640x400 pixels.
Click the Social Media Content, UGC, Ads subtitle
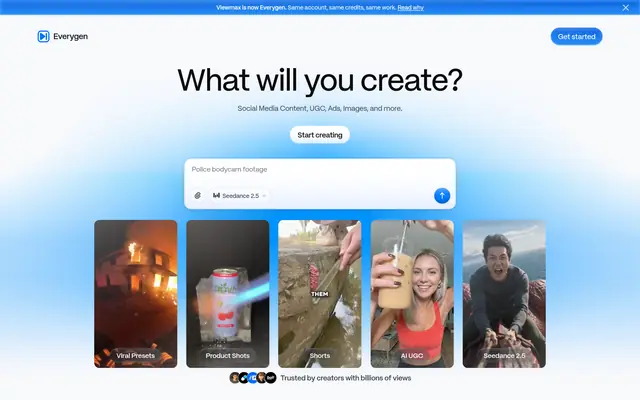320,108
